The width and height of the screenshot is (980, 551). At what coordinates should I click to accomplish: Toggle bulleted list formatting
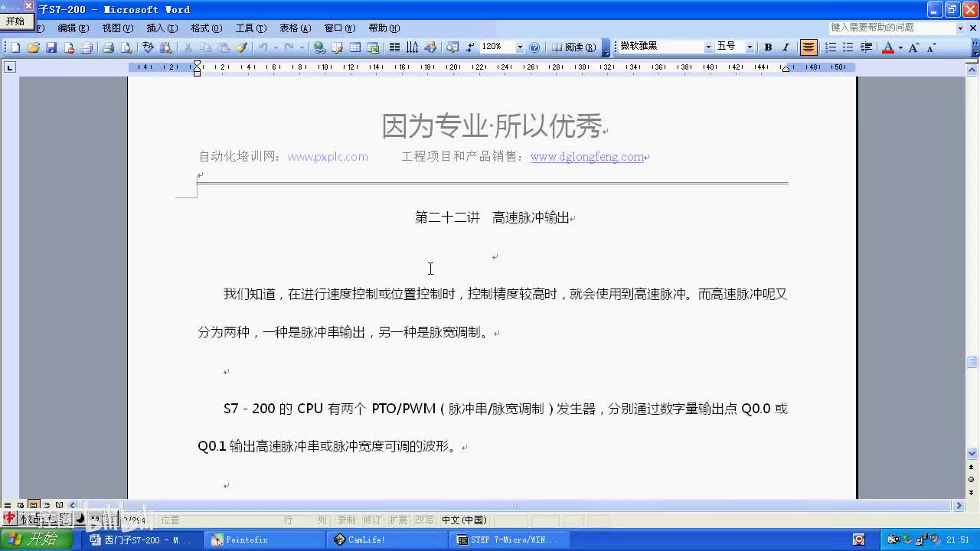point(848,47)
